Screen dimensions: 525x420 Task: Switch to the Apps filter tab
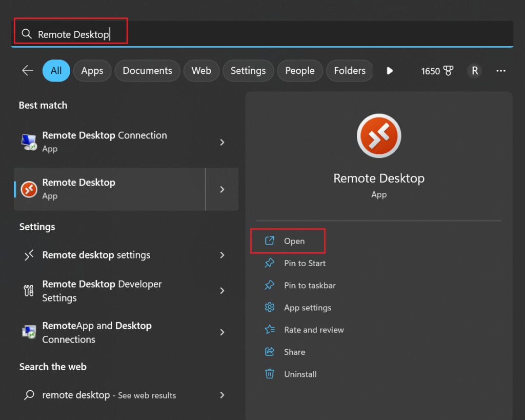point(92,71)
